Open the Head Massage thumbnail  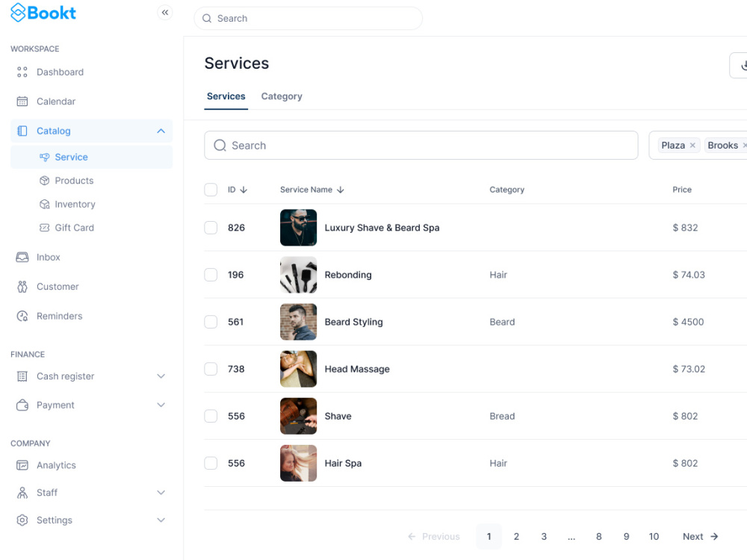tap(298, 369)
